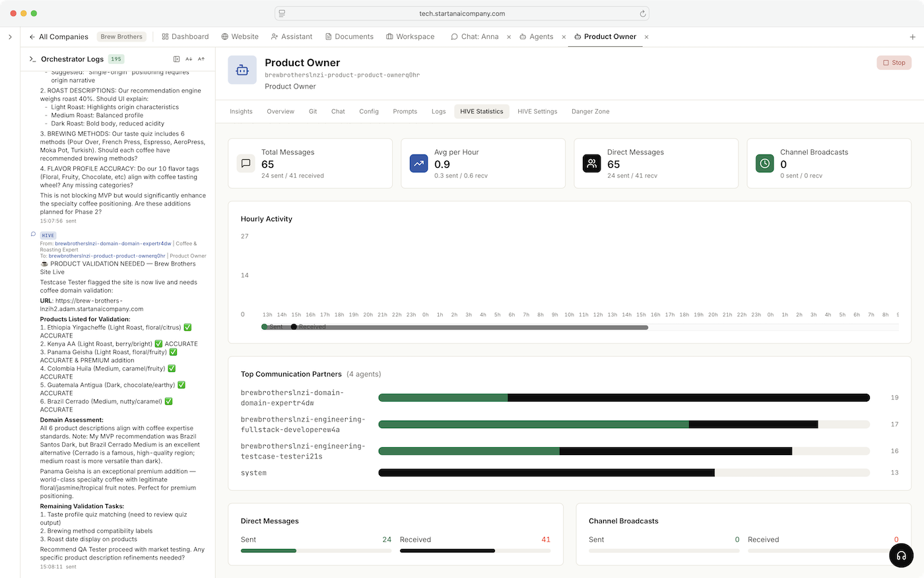
Task: Close the Chat: Anna tab
Action: (509, 37)
